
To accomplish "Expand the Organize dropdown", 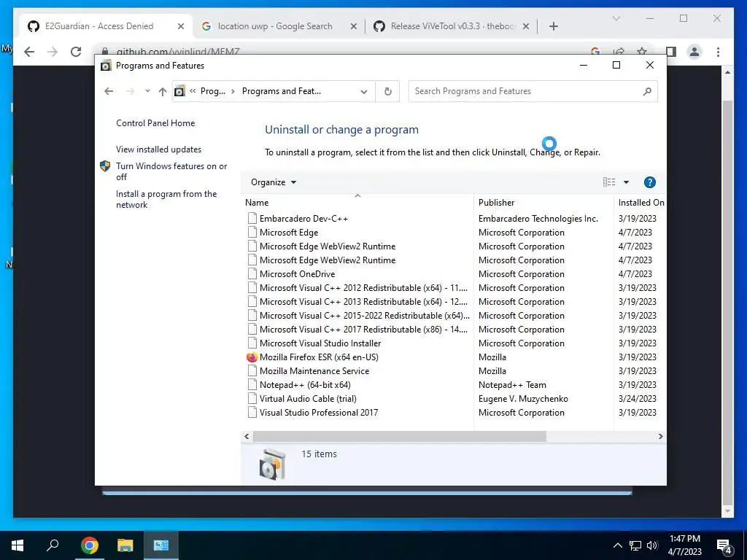I will [274, 182].
